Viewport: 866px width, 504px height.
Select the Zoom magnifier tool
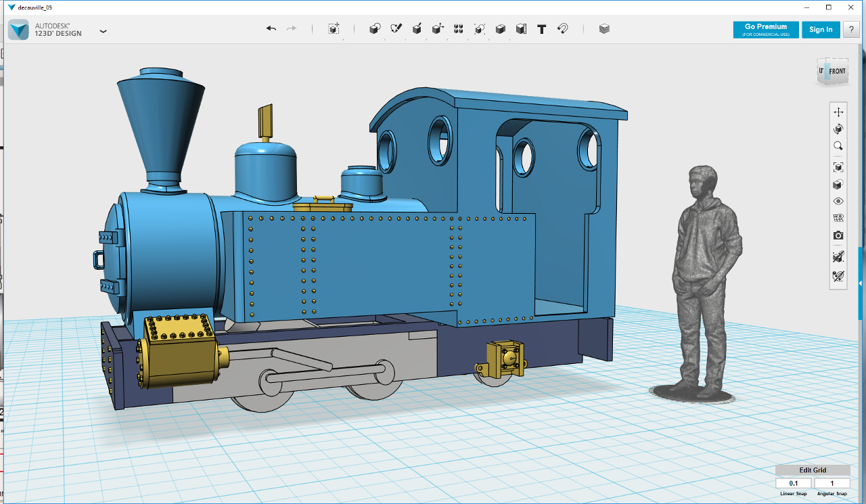tap(838, 146)
